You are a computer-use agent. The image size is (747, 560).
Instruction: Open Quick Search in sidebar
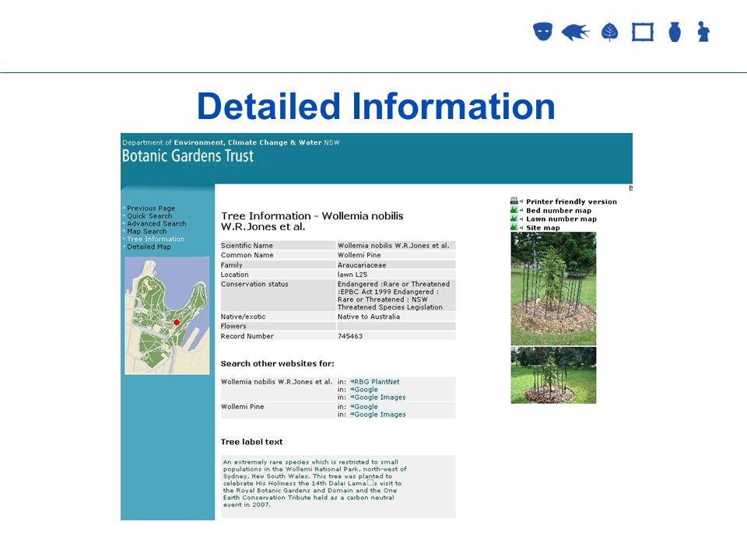coord(149,215)
